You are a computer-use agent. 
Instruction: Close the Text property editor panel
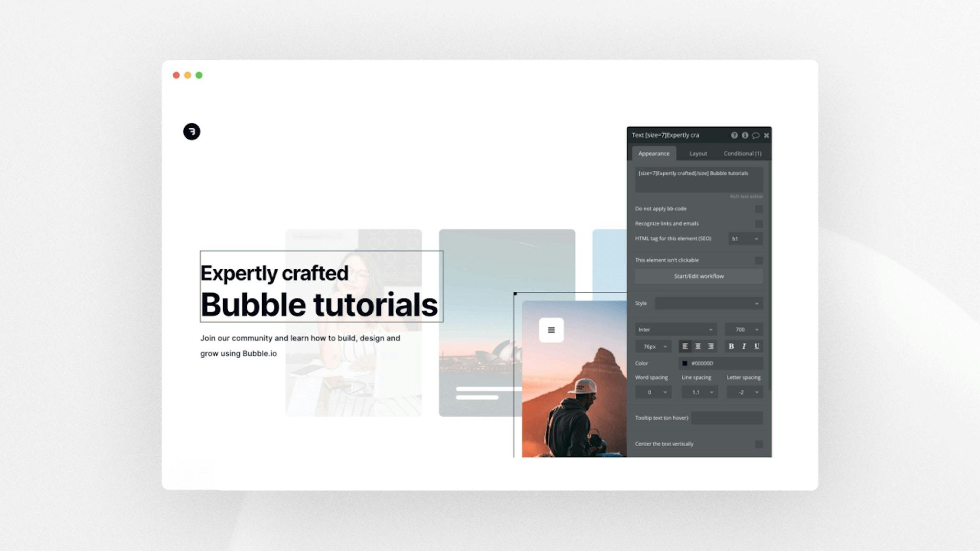click(x=766, y=135)
